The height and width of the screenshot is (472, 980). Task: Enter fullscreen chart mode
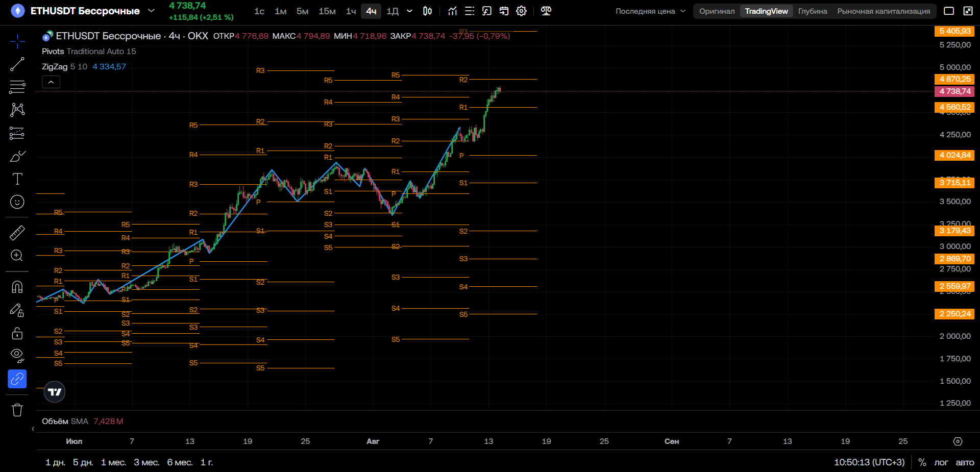tap(968, 11)
